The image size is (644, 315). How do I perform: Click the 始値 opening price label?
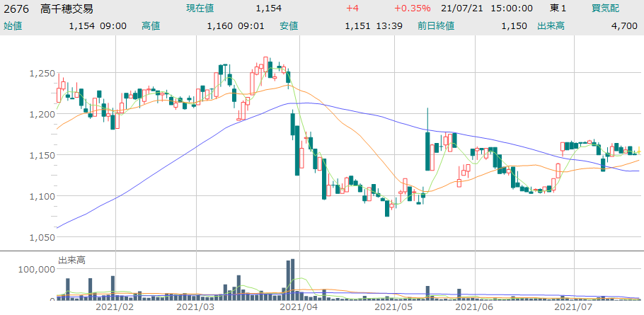click(x=13, y=26)
